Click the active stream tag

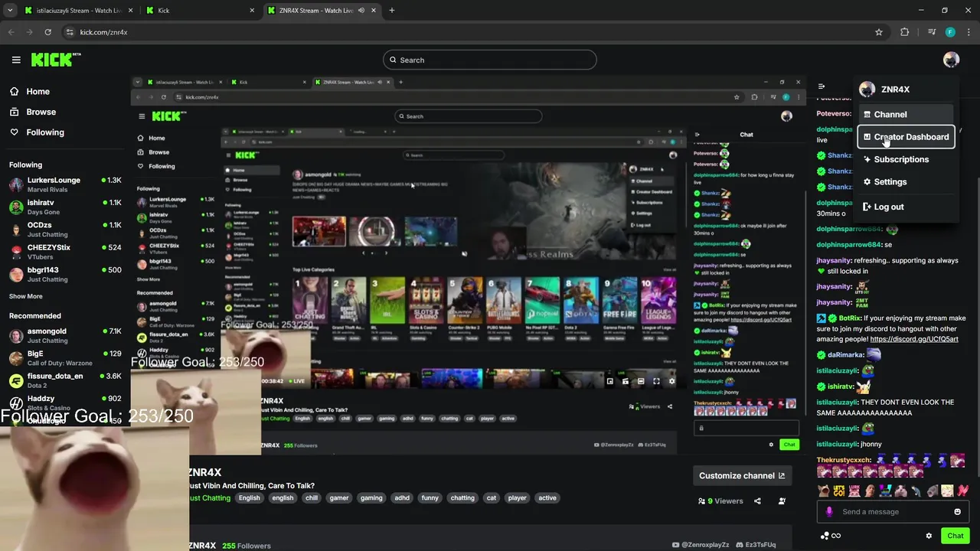pos(547,498)
